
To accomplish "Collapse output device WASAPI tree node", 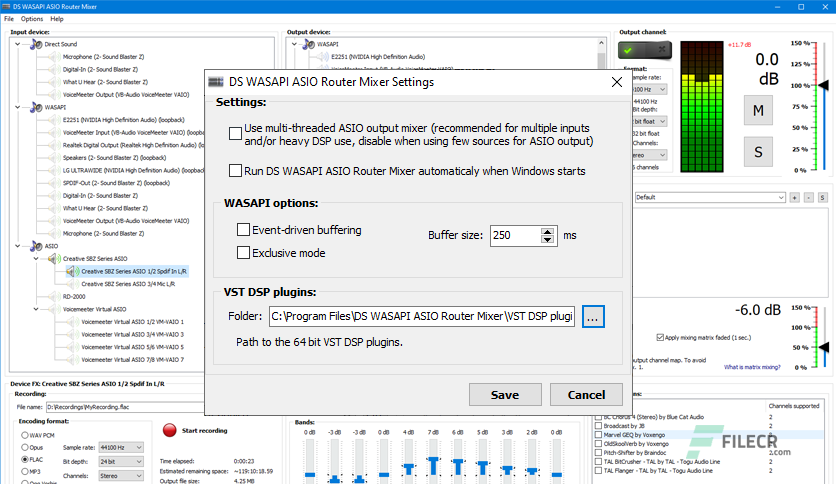I will 294,44.
